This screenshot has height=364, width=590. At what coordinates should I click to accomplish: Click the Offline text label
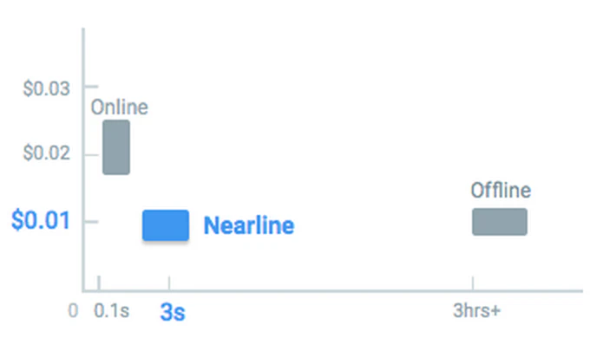coord(501,191)
